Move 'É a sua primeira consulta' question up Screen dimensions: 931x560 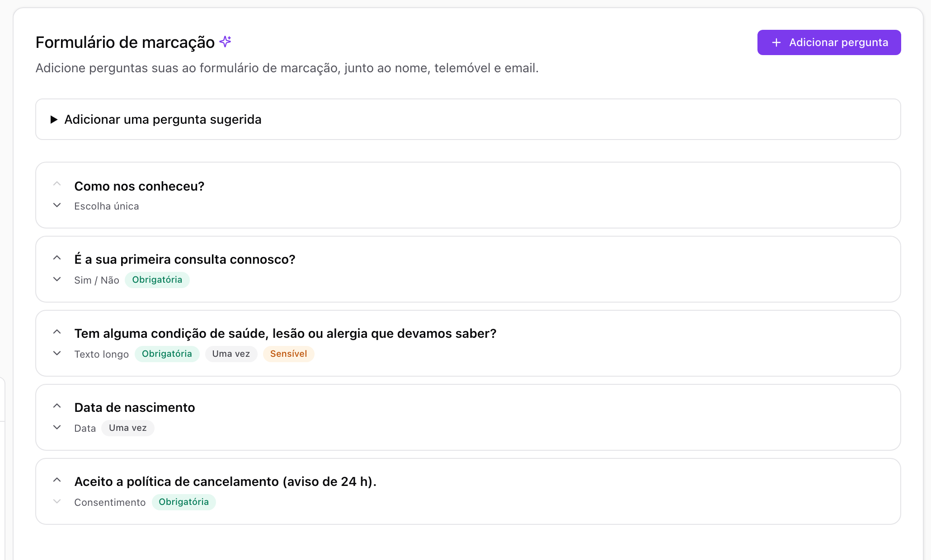pos(57,258)
